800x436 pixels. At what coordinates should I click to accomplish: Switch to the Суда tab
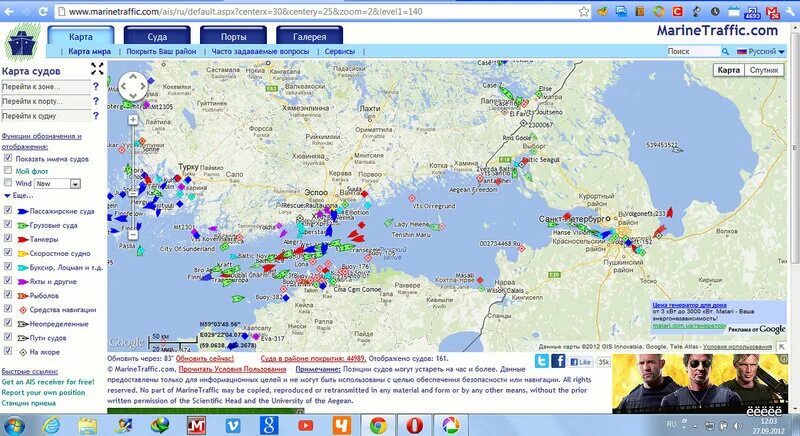point(157,36)
